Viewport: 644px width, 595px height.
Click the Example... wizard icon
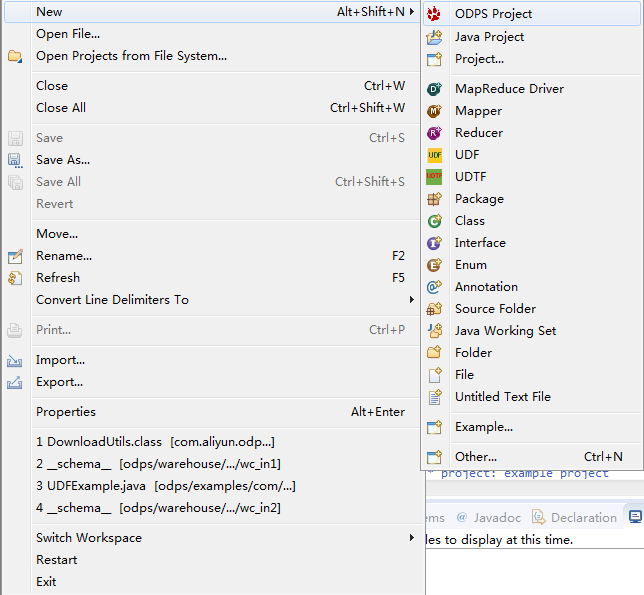(434, 427)
